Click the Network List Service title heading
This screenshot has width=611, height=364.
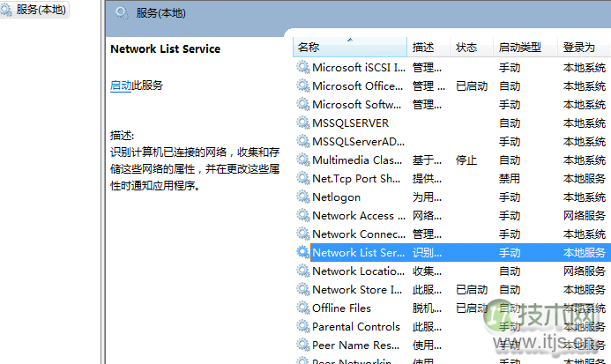(165, 49)
